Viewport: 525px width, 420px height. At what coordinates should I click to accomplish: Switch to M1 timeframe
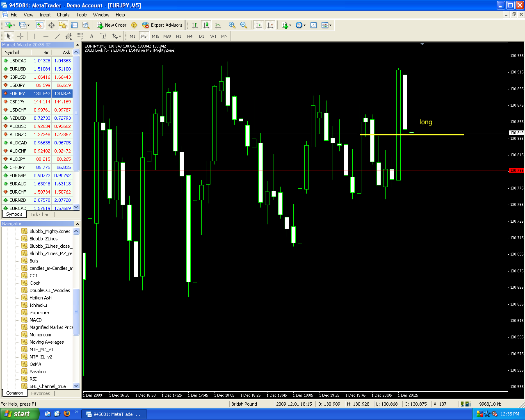[132, 36]
